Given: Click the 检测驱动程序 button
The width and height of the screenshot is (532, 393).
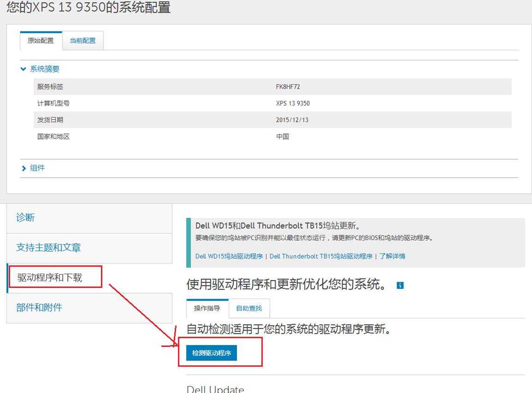Looking at the screenshot, I should 212,353.
